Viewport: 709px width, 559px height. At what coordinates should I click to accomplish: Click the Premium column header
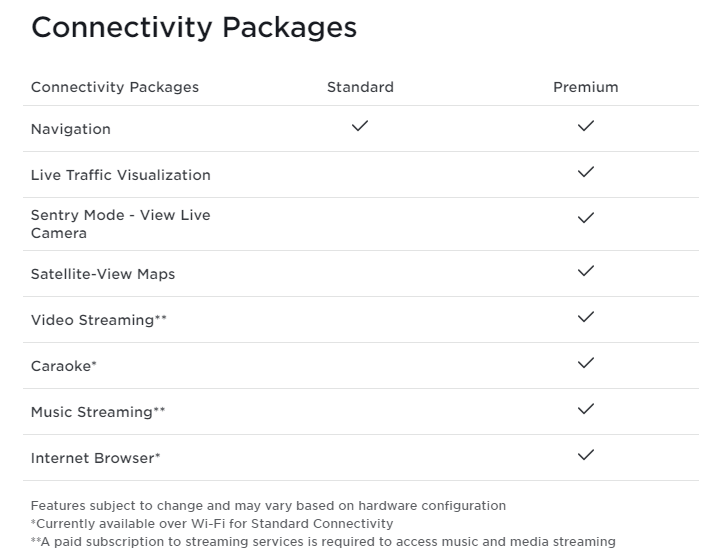tap(586, 87)
